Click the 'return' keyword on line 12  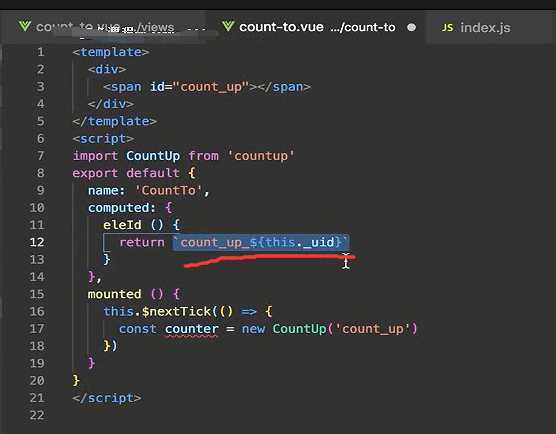coord(141,242)
